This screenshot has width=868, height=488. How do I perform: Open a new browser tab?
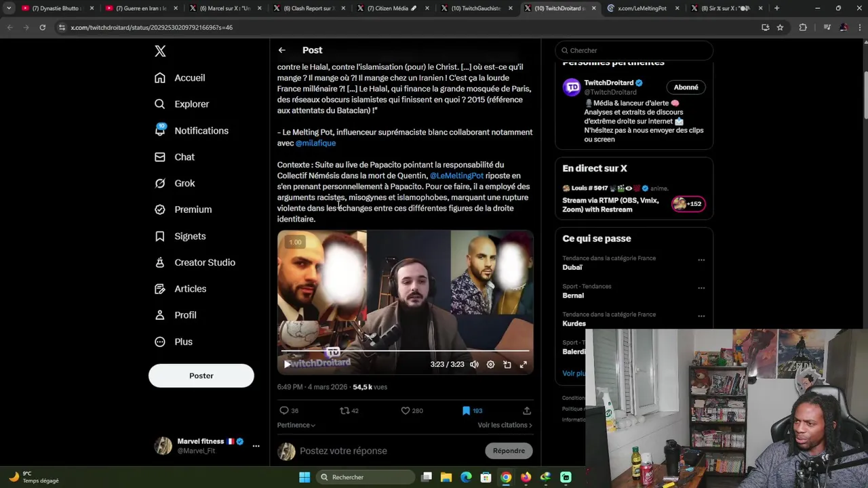coord(776,8)
